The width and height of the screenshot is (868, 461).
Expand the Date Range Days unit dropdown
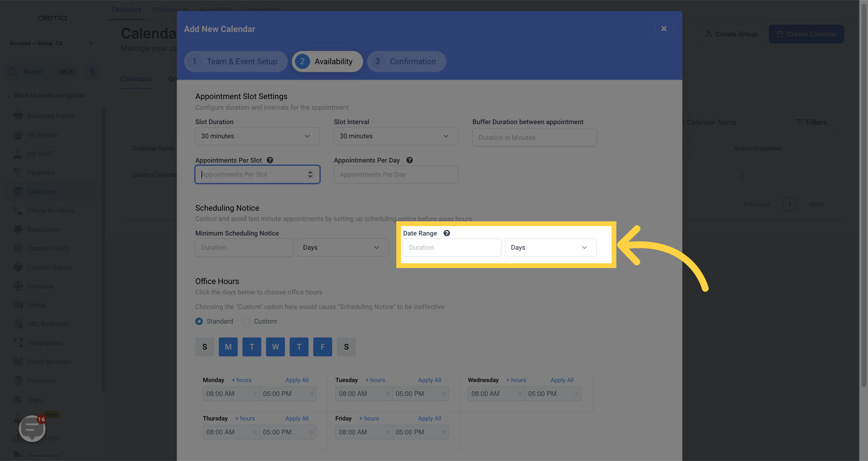point(550,248)
